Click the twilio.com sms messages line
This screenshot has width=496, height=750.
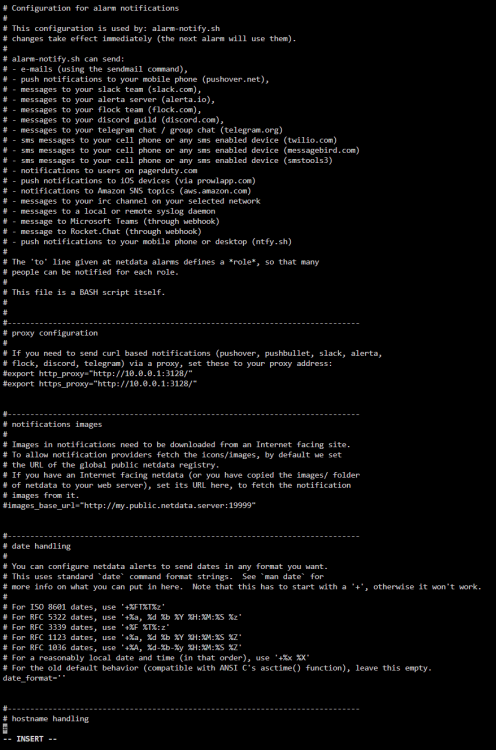(170, 140)
